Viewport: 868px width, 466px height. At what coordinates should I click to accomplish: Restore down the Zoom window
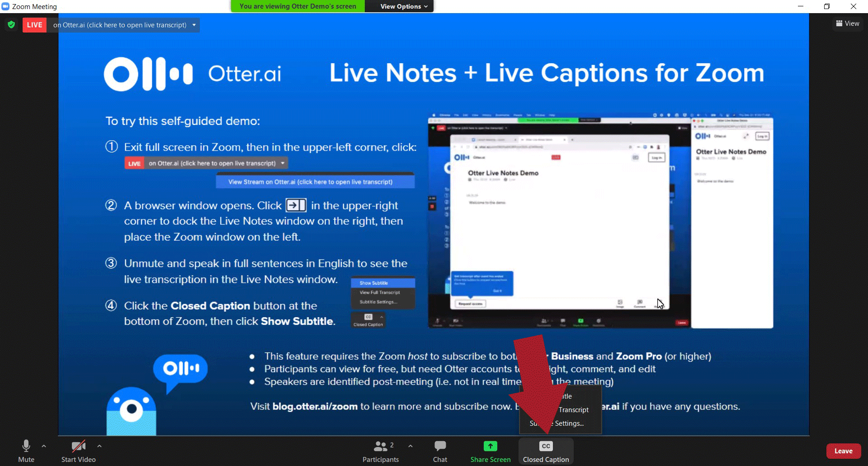click(x=826, y=6)
